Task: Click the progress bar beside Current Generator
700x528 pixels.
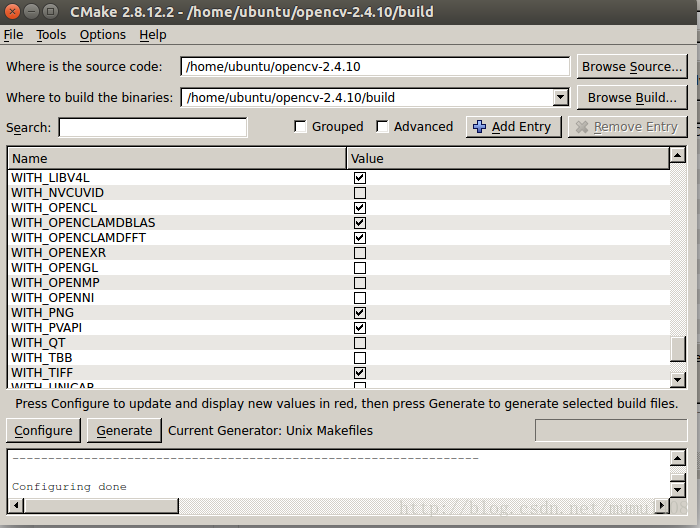Action: point(611,430)
